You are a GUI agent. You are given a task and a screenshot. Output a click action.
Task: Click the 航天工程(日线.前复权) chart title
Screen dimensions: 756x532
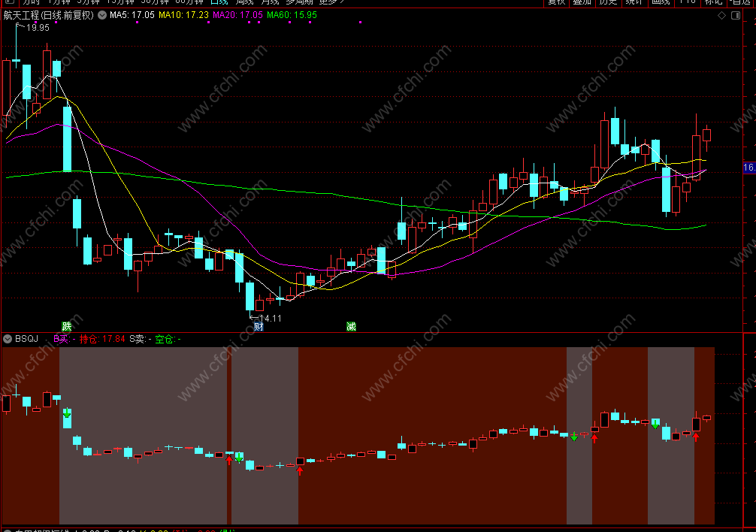(49, 15)
